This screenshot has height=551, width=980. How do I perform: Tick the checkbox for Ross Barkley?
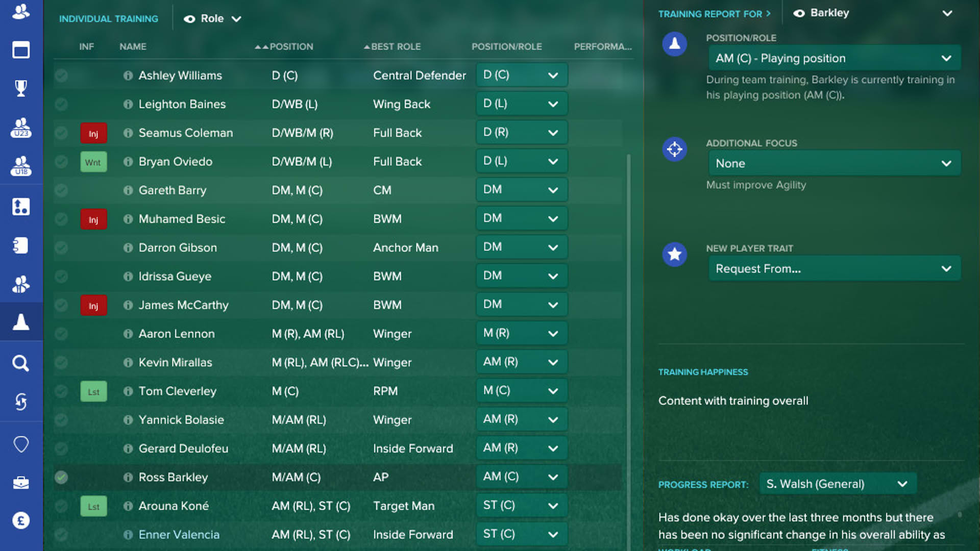61,477
